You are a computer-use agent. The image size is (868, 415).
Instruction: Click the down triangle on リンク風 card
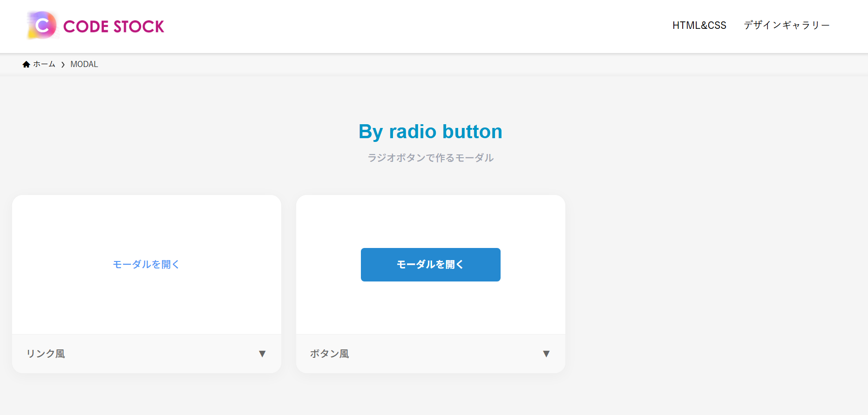[262, 354]
